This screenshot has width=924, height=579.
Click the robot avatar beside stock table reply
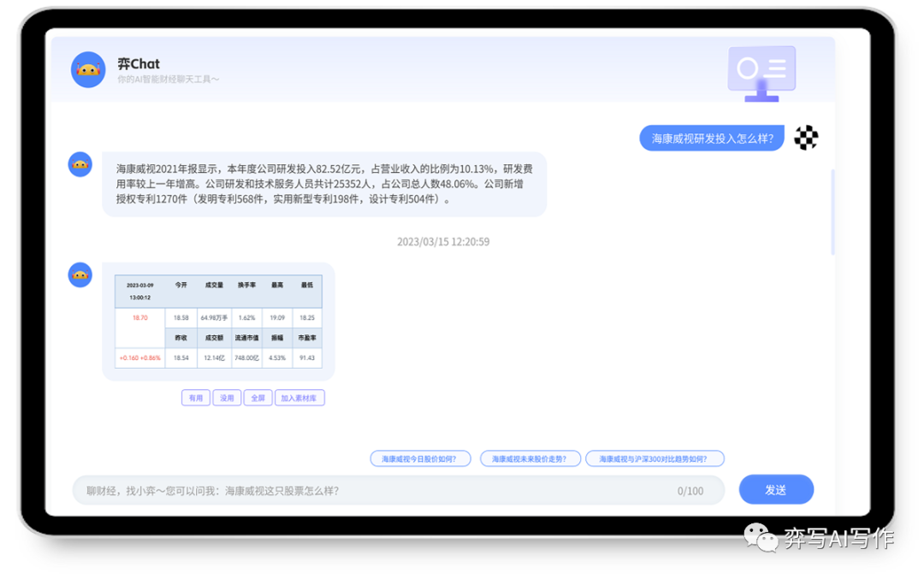[x=80, y=275]
